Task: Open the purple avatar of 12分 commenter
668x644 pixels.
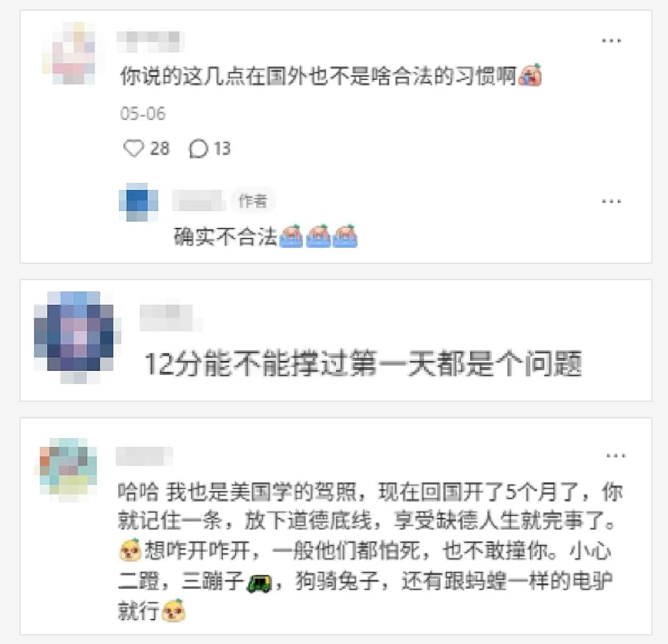Action: coord(75,336)
